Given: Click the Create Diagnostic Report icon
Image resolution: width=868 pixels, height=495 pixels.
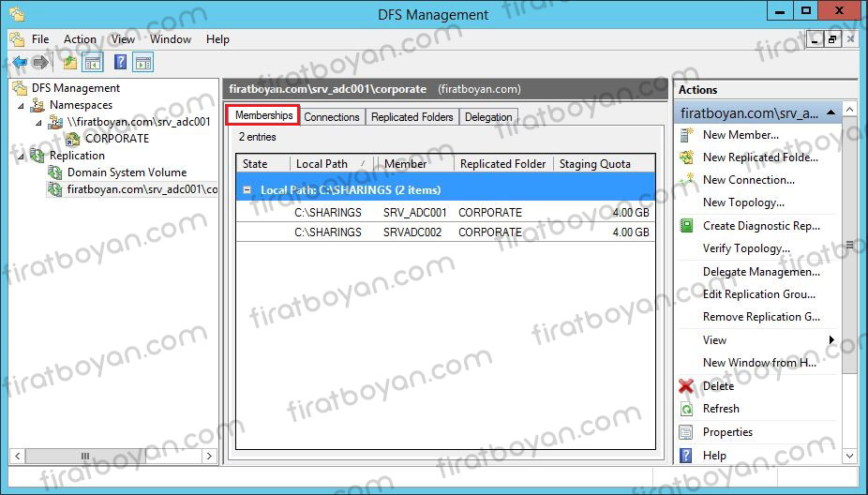Looking at the screenshot, I should pyautogui.click(x=686, y=225).
